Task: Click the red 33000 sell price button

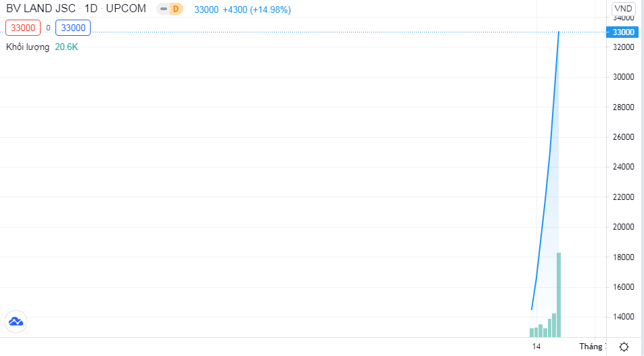Action: coord(23,28)
